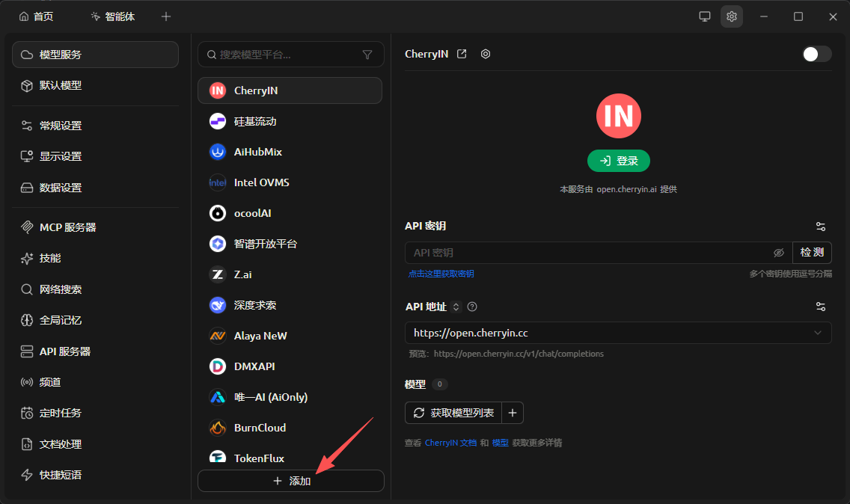Screen dimensions: 850x504
Task: Open CherryIN external link icon
Action: (462, 54)
